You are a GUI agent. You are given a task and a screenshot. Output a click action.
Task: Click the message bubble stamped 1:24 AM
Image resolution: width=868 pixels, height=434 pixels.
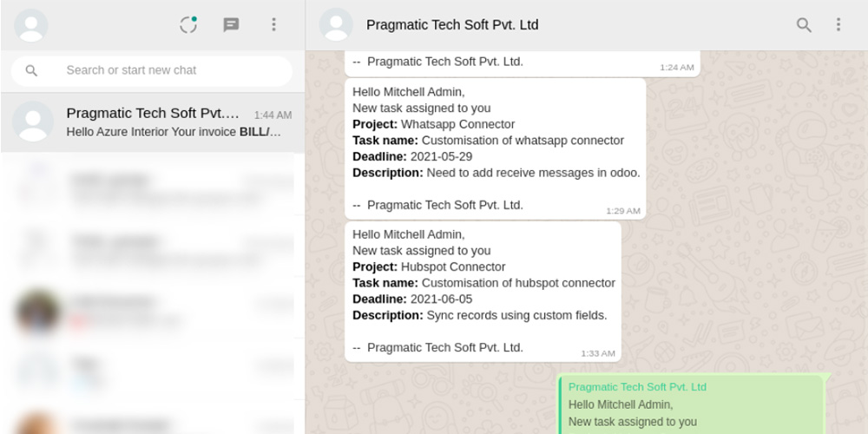[523, 63]
